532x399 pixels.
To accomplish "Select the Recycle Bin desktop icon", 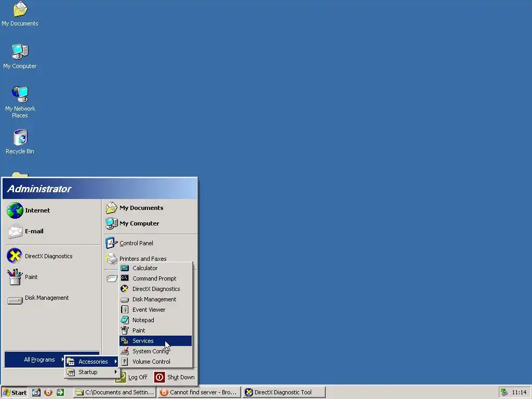I will coord(20,142).
